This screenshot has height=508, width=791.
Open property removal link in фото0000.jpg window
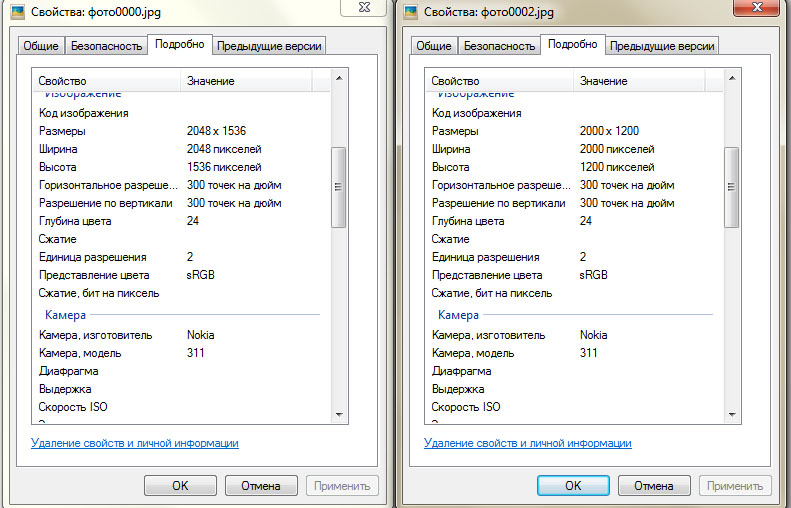click(x=135, y=443)
